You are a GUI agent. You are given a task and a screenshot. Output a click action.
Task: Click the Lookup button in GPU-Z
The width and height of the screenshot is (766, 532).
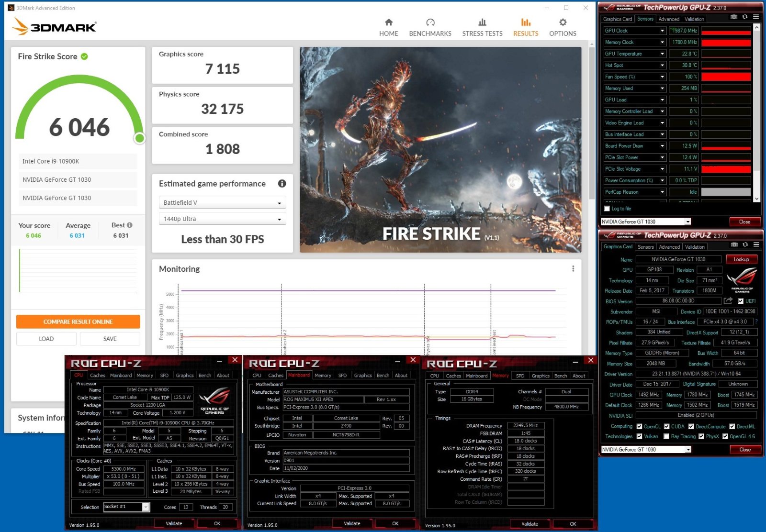point(741,259)
